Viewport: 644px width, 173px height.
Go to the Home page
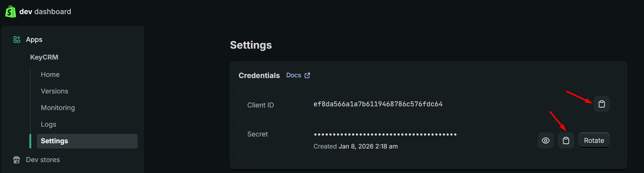tap(50, 75)
